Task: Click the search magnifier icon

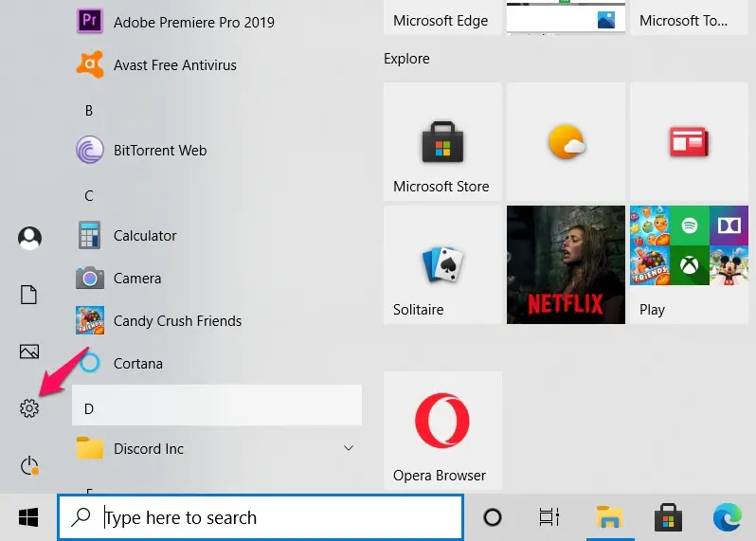Action: 81,517
